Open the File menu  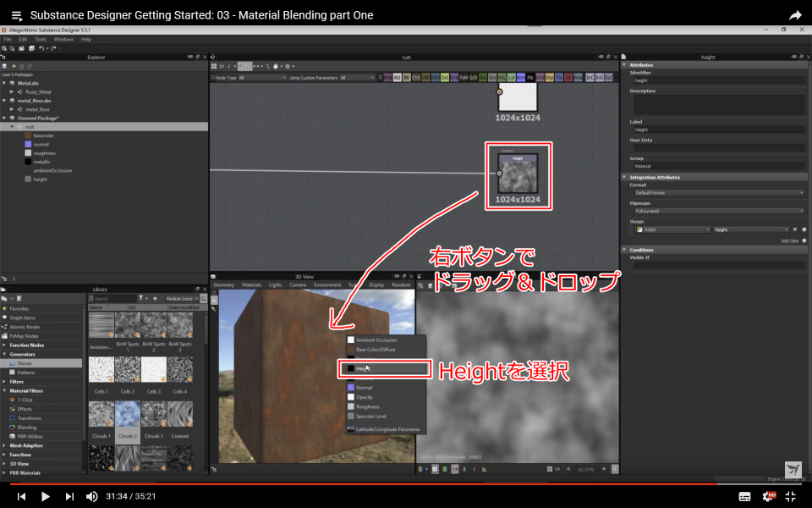(8, 40)
